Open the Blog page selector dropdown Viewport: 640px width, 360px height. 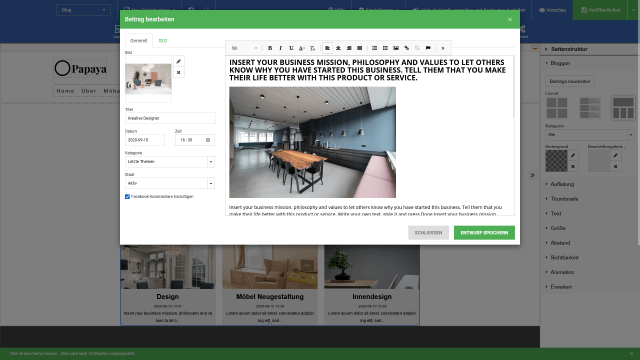(x=83, y=10)
